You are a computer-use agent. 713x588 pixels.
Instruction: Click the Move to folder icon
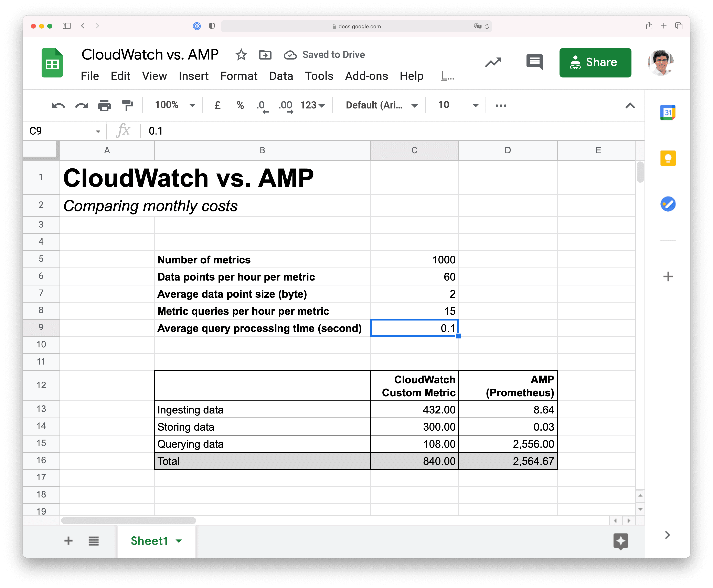(x=265, y=54)
